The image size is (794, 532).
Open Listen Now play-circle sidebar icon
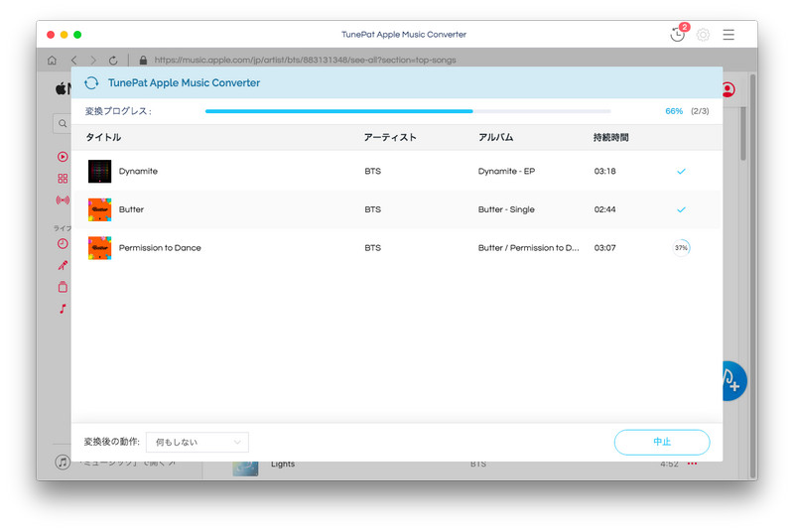point(63,157)
